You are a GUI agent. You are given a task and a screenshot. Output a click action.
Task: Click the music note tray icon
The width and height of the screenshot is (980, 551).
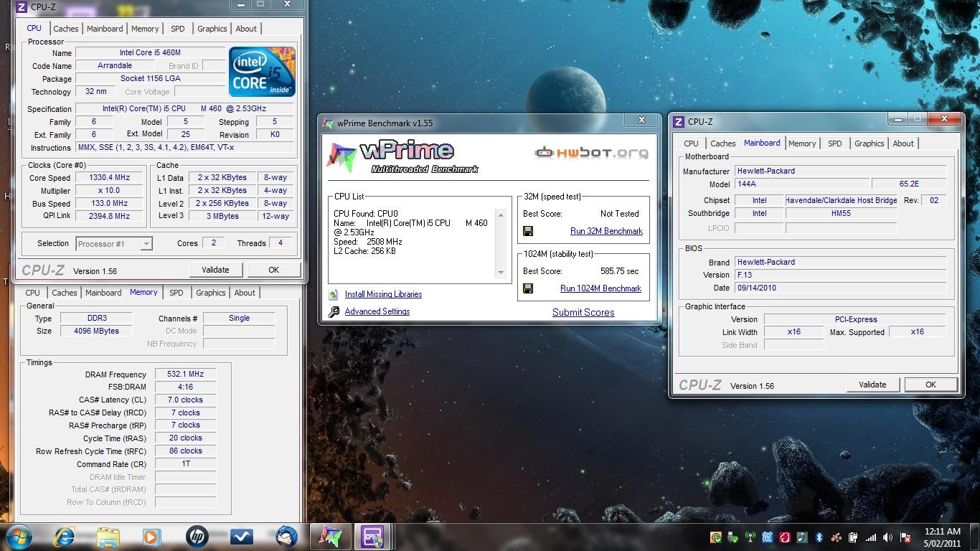point(802,537)
